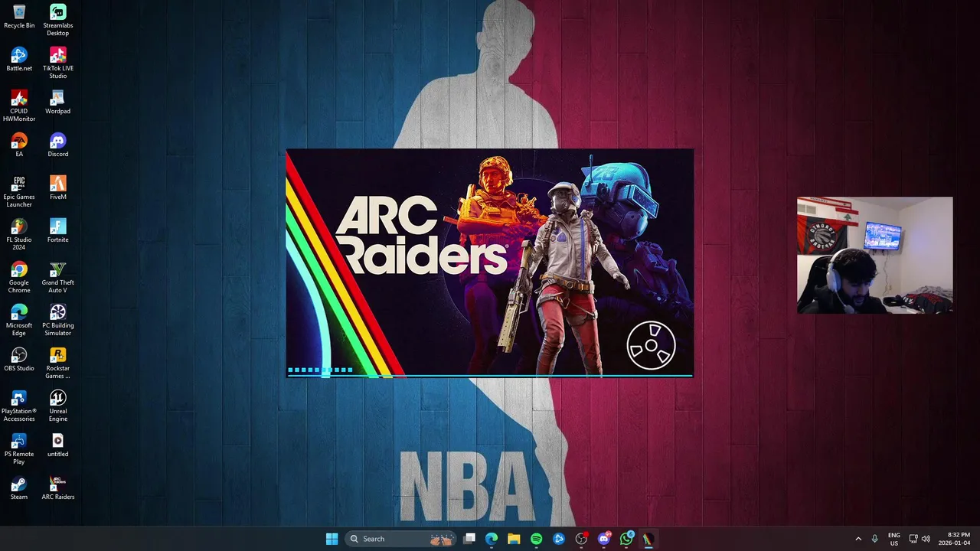Select the Steam desktop shortcut
Viewport: 980px width, 551px height.
19,487
